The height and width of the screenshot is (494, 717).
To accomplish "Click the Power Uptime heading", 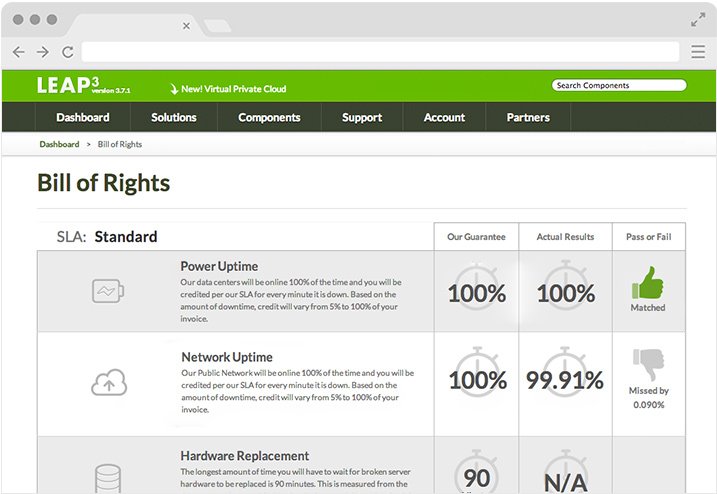I will (x=219, y=266).
